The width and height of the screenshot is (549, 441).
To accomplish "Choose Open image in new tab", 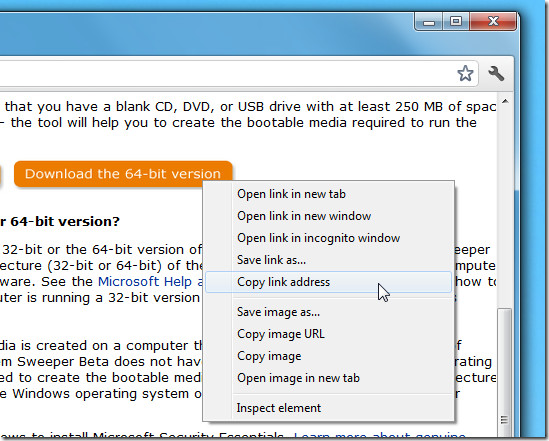I will [328, 378].
